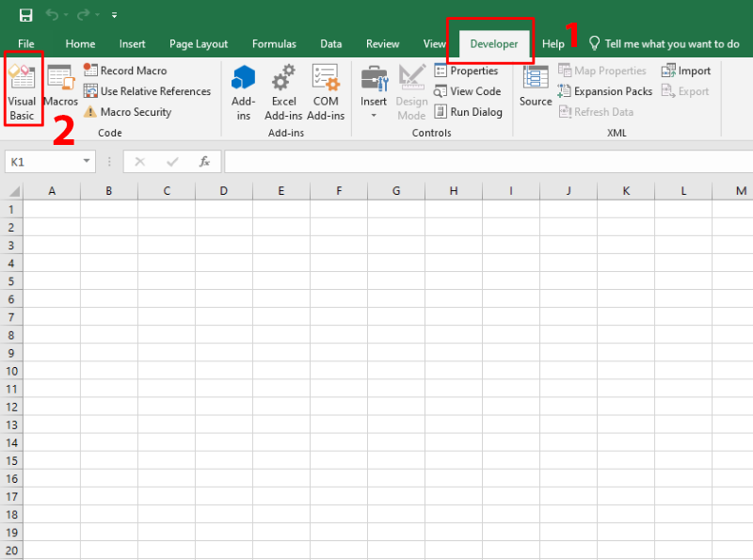
Task: Open Excel Add-ins manager
Action: (283, 91)
